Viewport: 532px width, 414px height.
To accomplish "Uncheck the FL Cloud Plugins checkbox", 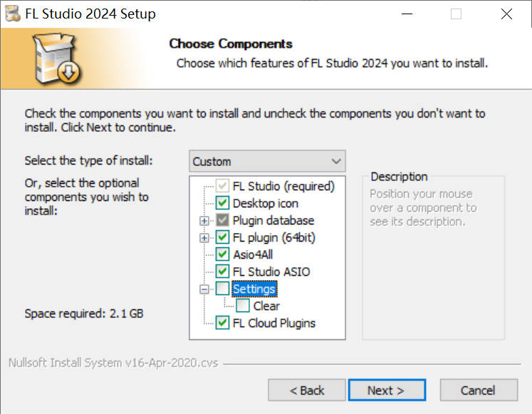I will pyautogui.click(x=222, y=323).
